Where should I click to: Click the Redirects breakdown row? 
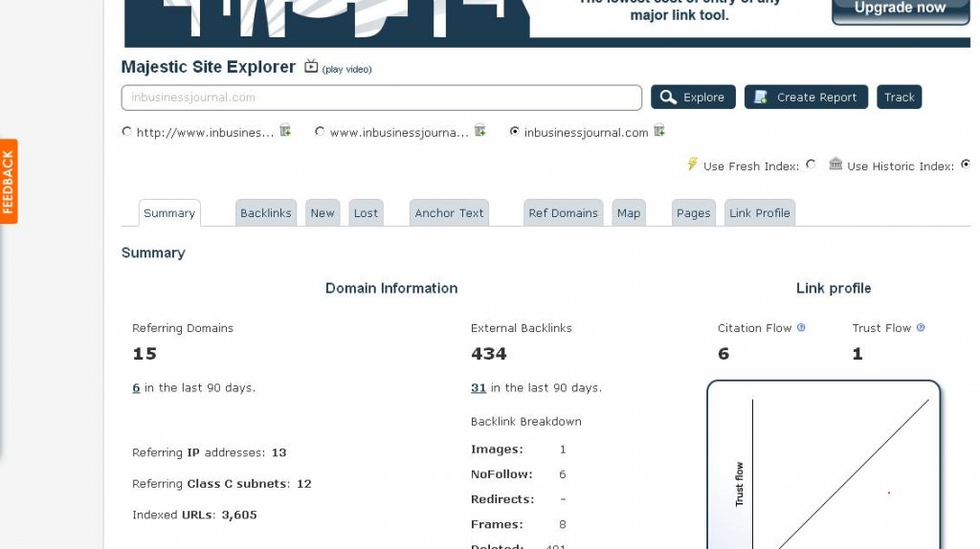(519, 499)
